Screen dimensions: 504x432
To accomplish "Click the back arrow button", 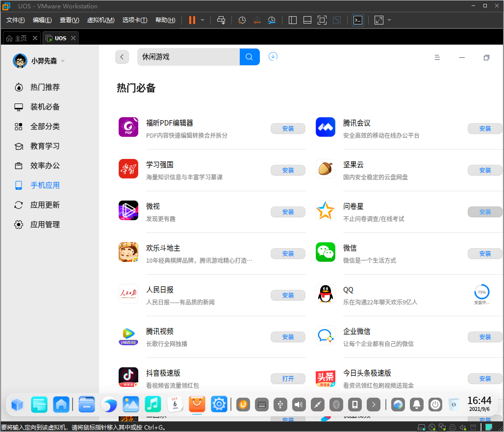I will (122, 57).
